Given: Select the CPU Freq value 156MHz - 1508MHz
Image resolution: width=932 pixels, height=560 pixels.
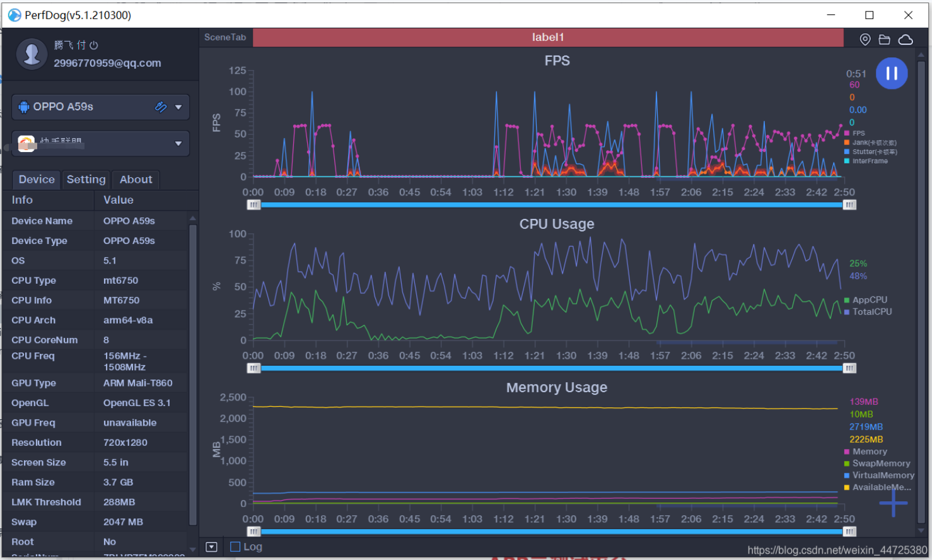Looking at the screenshot, I should tap(124, 361).
